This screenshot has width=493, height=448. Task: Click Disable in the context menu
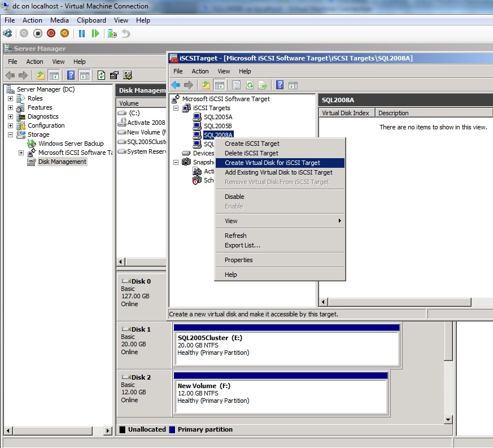(280, 197)
